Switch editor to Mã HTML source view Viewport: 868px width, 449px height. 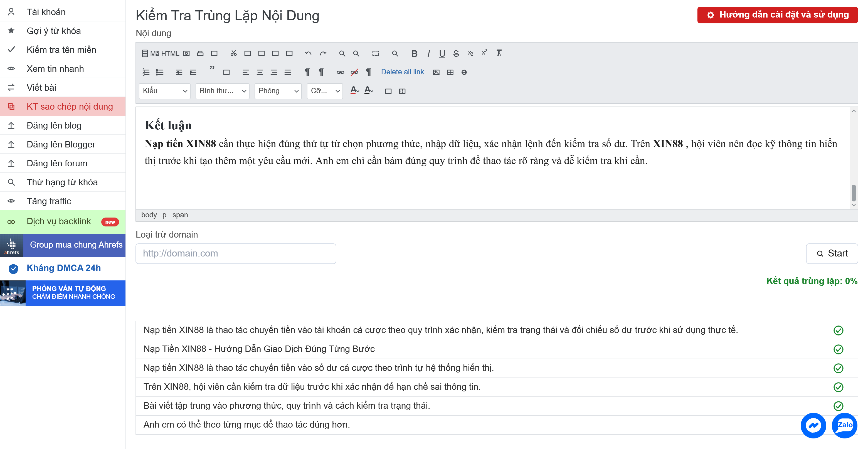point(161,54)
